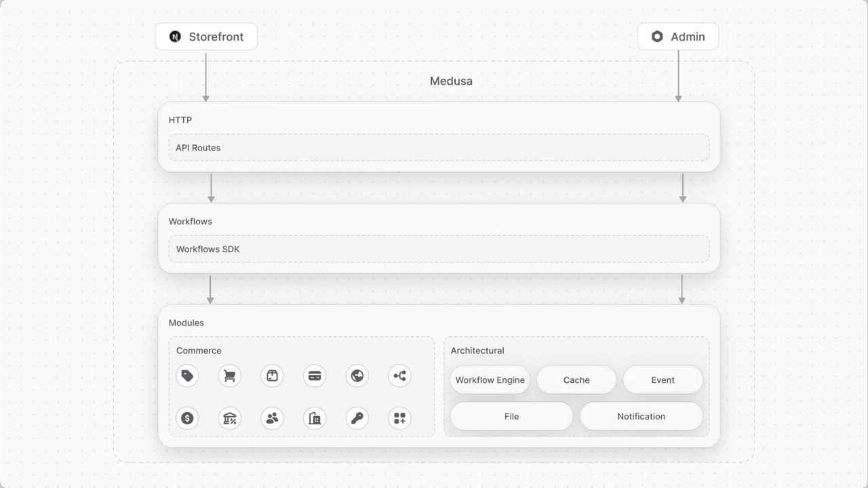868x488 pixels.
Task: Click the Medusa title text
Action: (451, 81)
